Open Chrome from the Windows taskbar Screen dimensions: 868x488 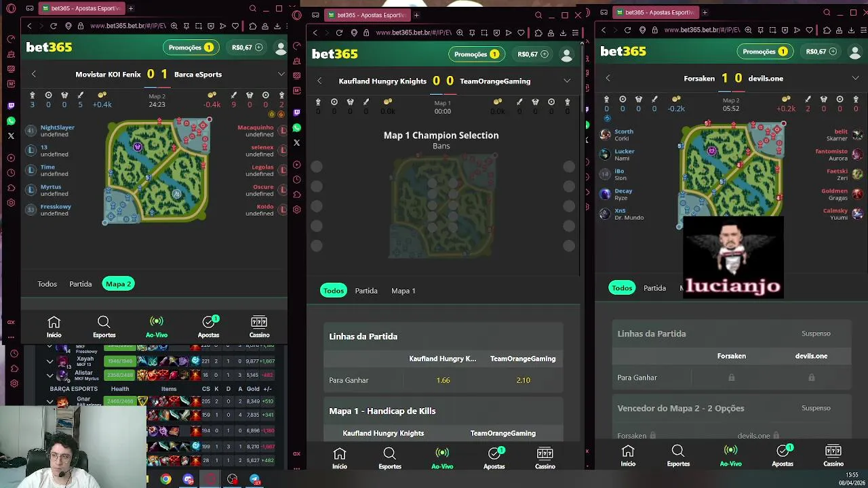point(165,480)
